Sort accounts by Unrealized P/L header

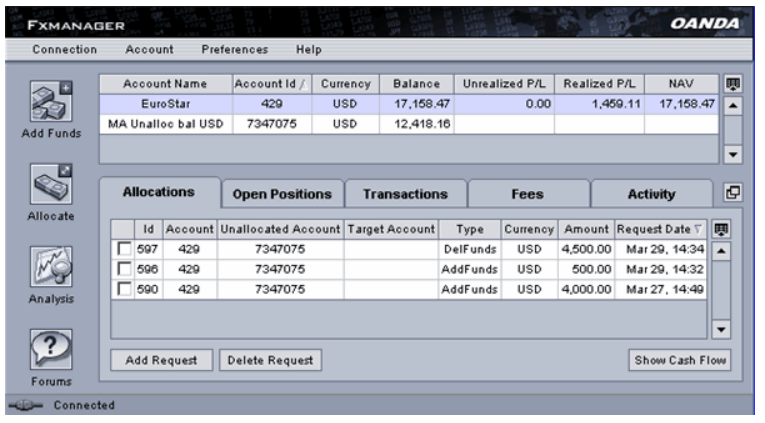(504, 84)
